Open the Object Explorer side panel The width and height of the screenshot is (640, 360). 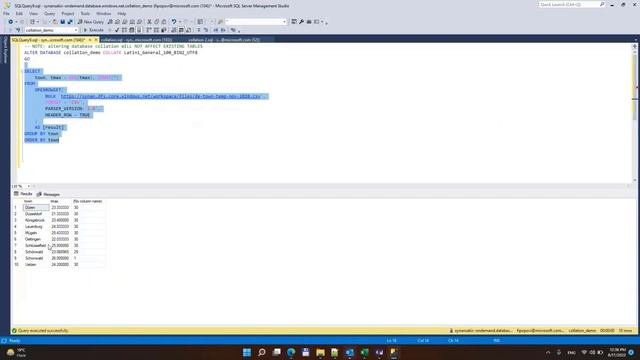click(x=5, y=50)
